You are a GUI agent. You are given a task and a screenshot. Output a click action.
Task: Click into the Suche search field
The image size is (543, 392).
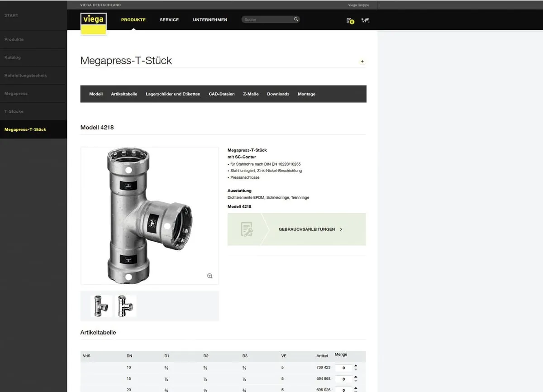(267, 19)
